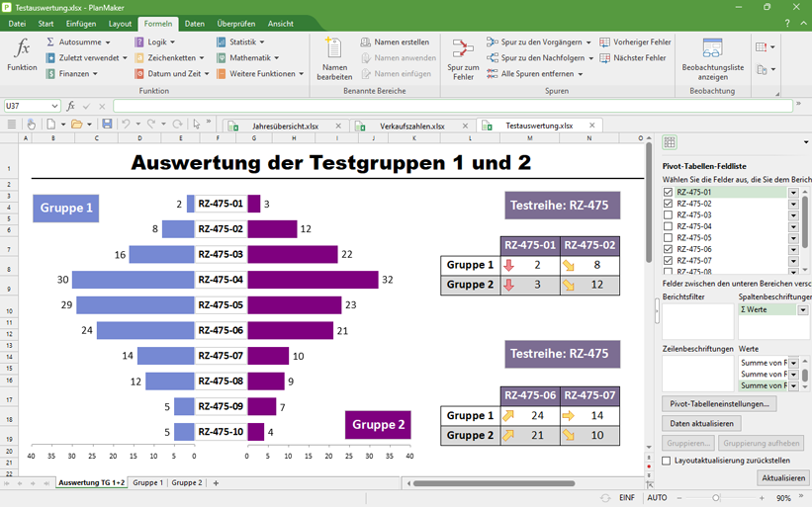
Task: Open the Finanzen functions category
Action: coord(72,74)
